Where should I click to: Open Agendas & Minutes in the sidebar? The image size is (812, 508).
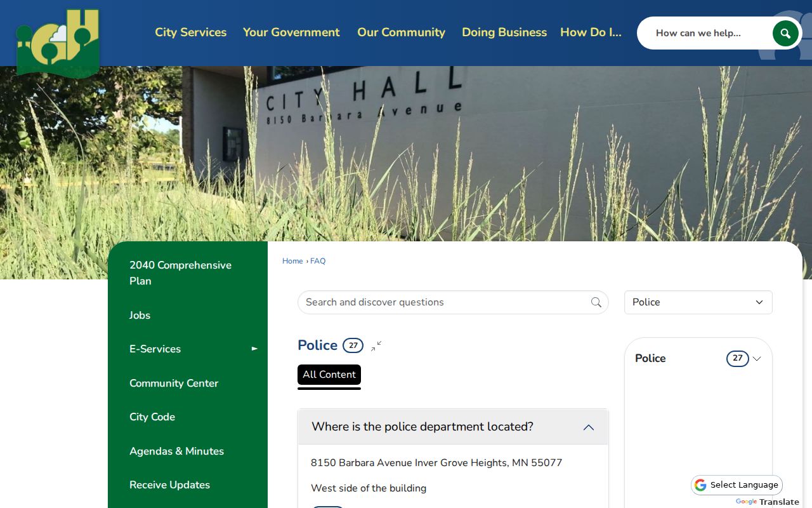176,451
